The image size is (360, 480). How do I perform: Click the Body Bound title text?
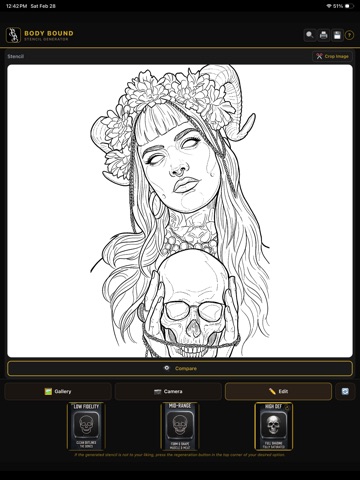[x=49, y=33]
